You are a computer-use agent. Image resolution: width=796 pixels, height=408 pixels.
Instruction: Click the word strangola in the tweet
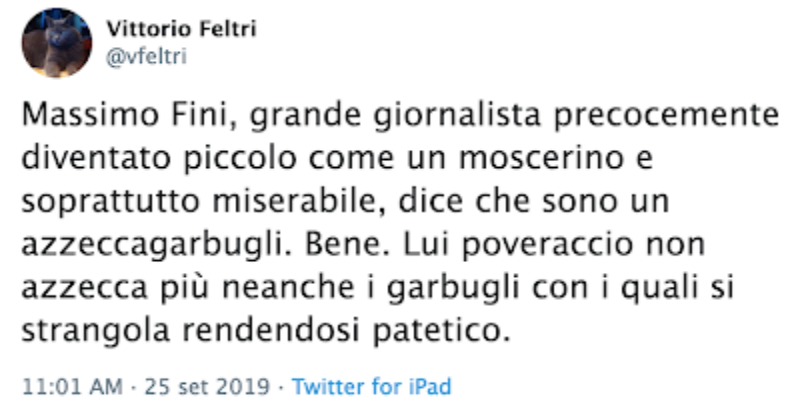pyautogui.click(x=95, y=332)
